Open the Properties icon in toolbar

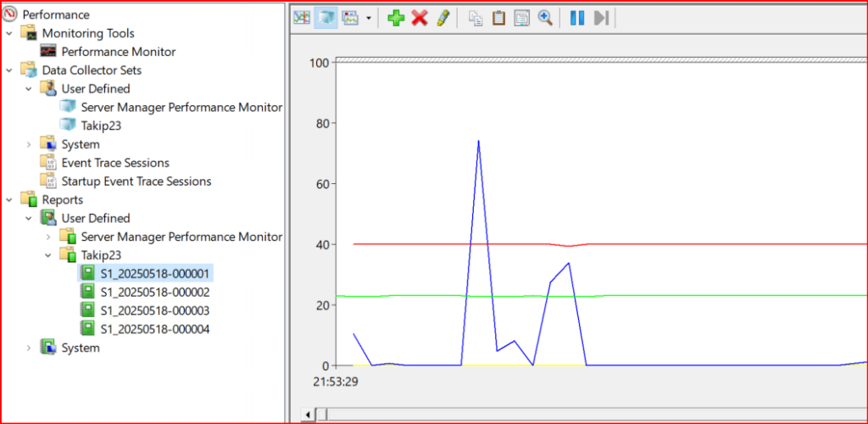pyautogui.click(x=521, y=18)
